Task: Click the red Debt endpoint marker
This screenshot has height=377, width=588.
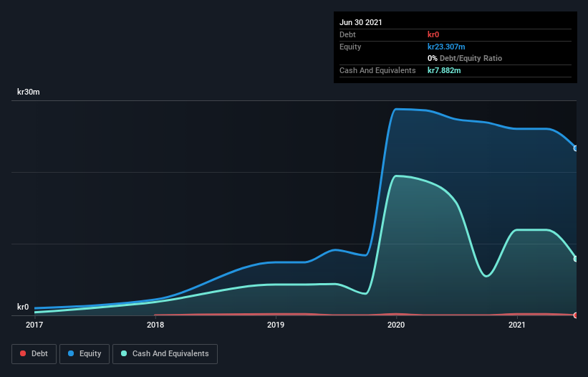Action: (x=576, y=315)
